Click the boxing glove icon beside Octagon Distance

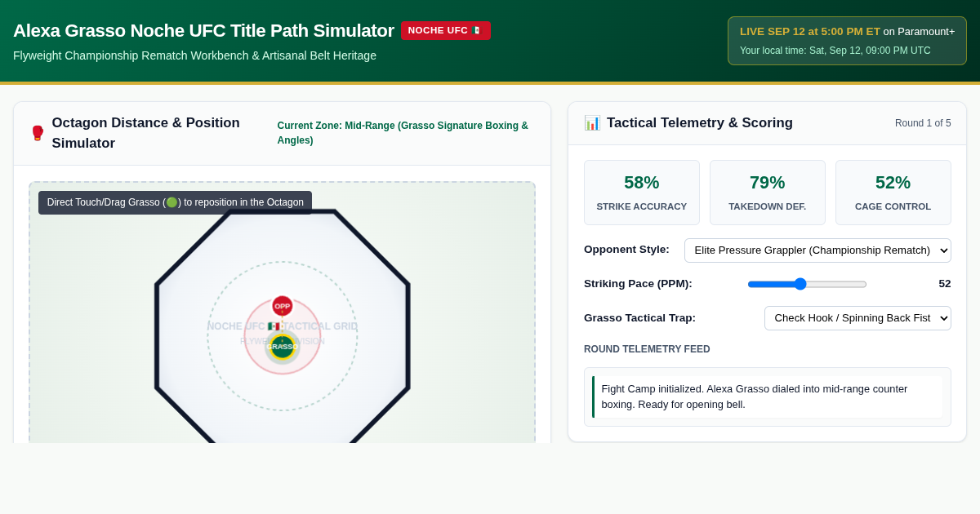[37, 133]
